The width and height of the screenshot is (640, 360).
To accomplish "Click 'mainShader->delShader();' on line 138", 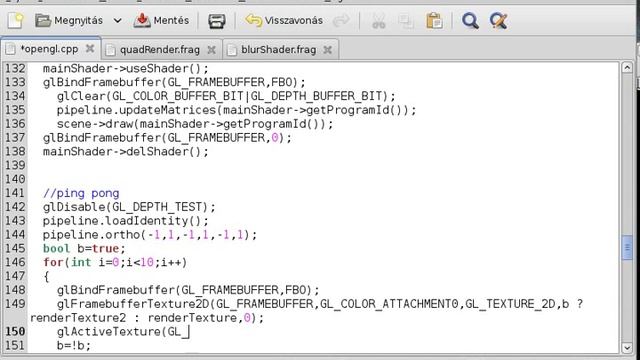I will coord(126,151).
